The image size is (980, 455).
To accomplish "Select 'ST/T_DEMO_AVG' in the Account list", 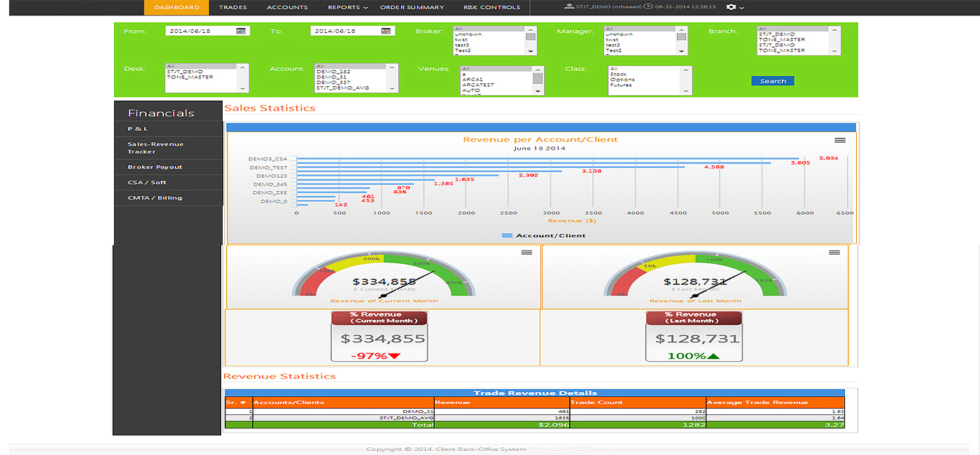I will point(351,88).
